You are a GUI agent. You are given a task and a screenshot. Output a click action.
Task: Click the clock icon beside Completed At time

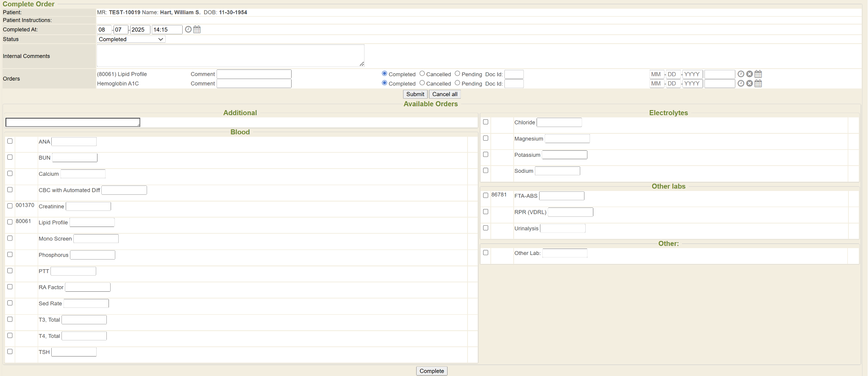[x=188, y=30]
